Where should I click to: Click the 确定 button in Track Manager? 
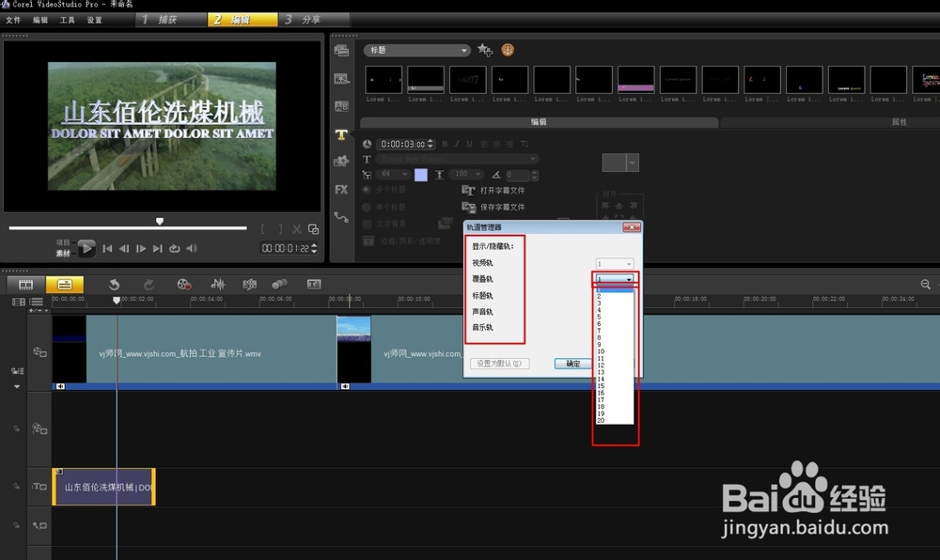pyautogui.click(x=572, y=364)
